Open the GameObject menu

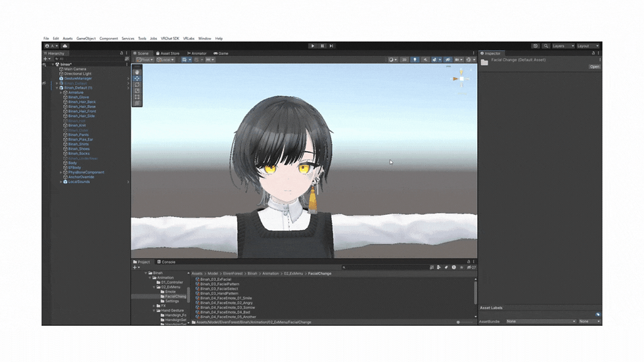(86, 39)
